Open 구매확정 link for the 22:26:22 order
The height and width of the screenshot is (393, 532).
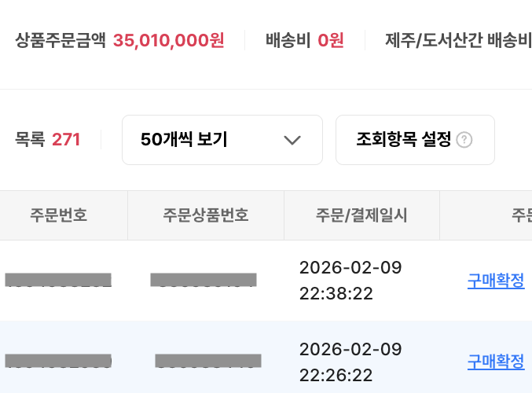pyautogui.click(x=496, y=362)
